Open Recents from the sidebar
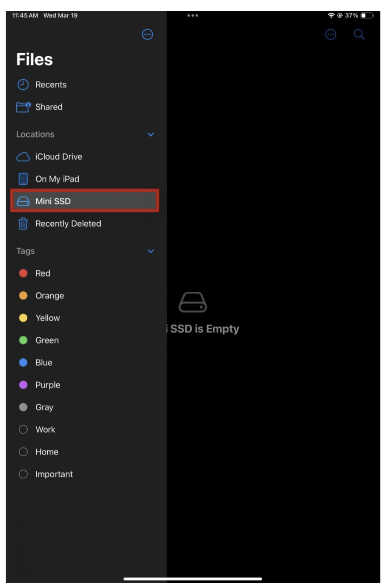 pyautogui.click(x=51, y=85)
